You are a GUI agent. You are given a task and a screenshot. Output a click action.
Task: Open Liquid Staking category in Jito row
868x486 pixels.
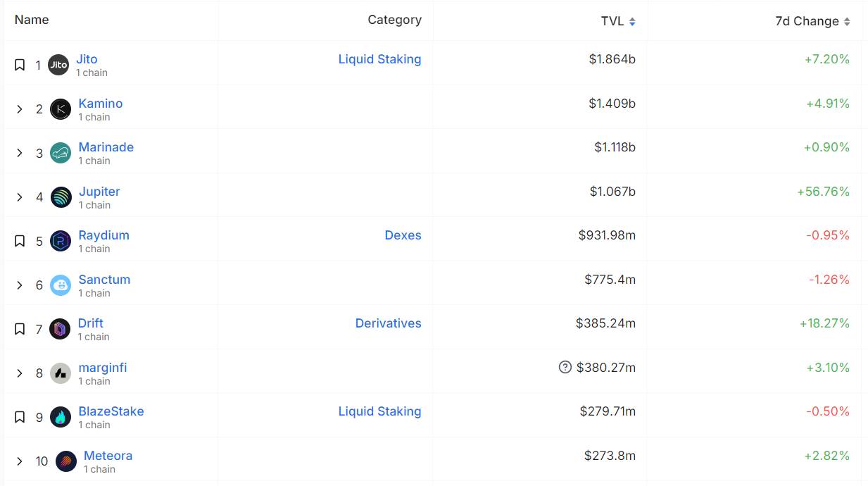380,60
